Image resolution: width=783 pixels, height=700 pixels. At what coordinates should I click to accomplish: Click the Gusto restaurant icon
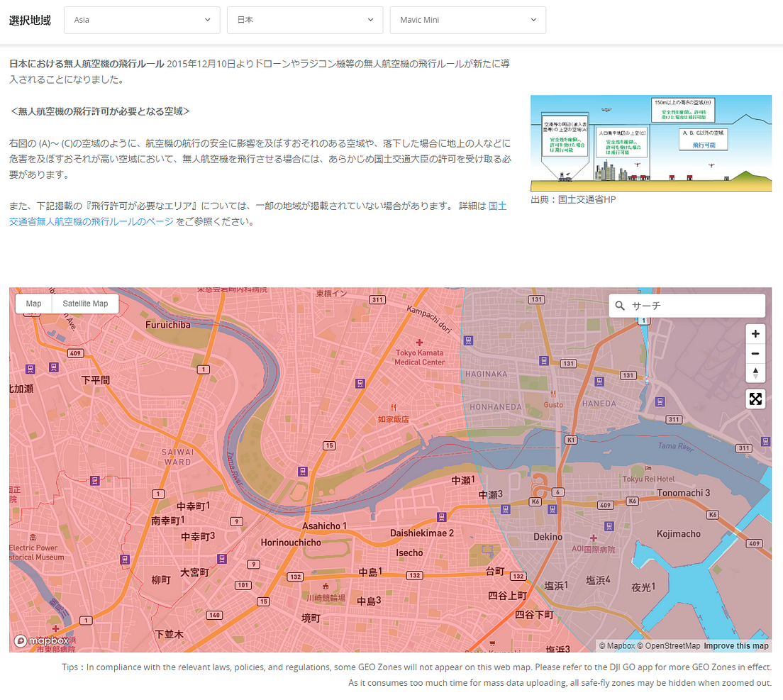[x=553, y=394]
